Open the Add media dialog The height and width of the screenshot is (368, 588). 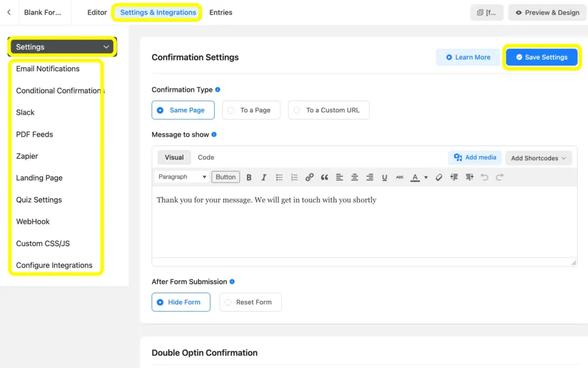click(474, 157)
